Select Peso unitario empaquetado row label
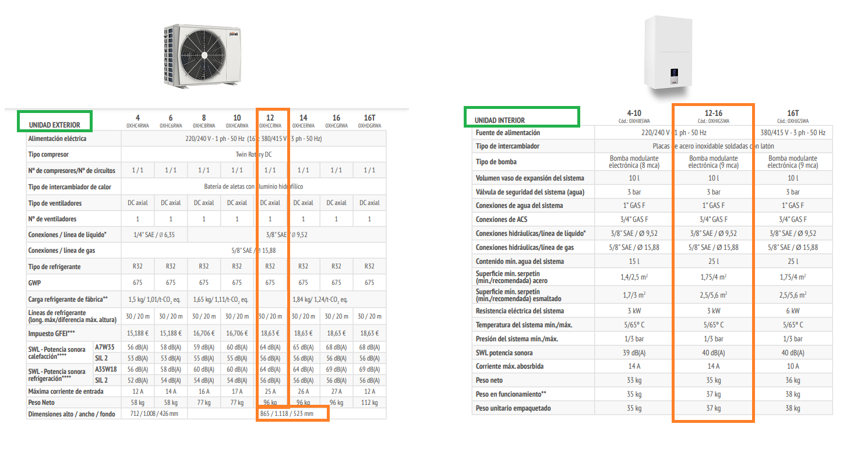 point(513,408)
